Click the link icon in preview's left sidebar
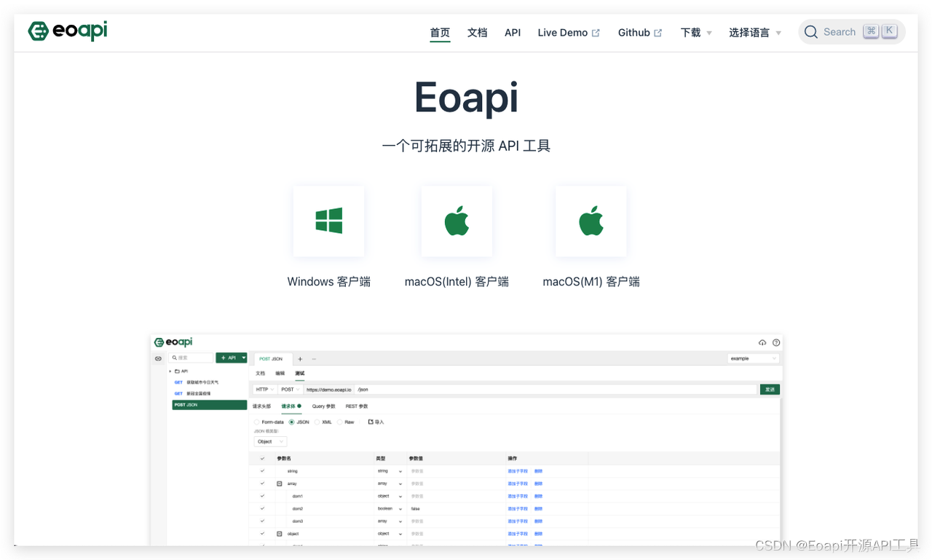This screenshot has height=560, width=932. pyautogui.click(x=158, y=358)
